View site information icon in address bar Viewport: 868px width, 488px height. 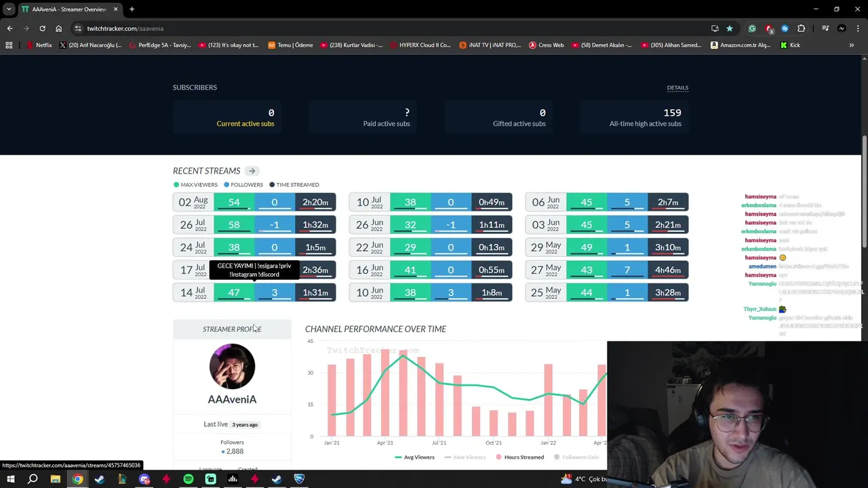coord(79,28)
